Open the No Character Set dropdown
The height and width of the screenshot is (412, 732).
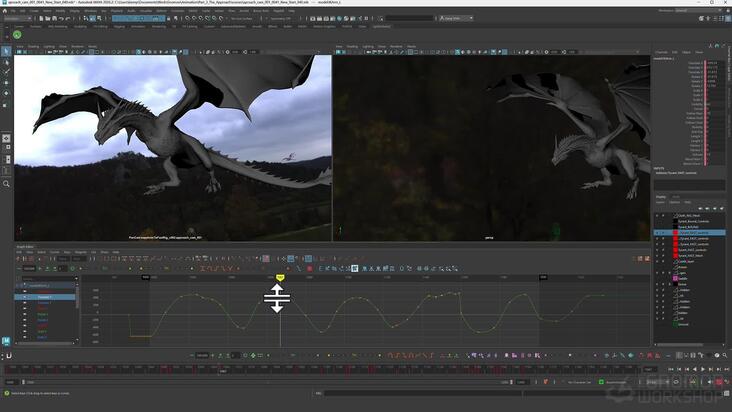(x=578, y=382)
